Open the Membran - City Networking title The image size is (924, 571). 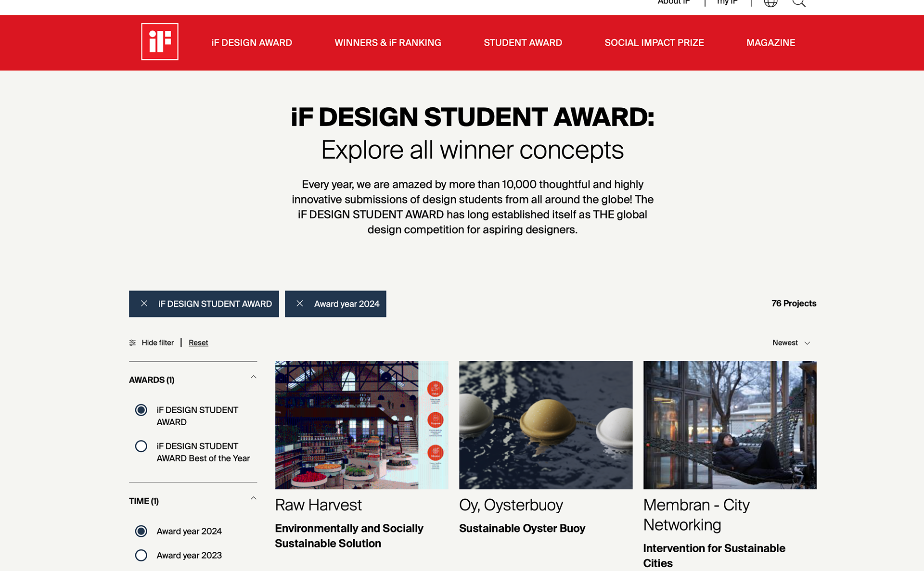click(x=696, y=515)
